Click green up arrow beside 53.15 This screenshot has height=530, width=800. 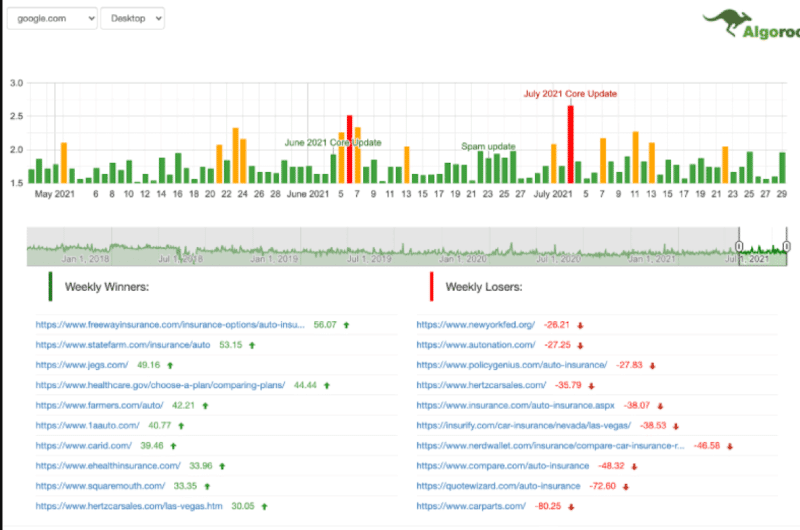coord(252,345)
